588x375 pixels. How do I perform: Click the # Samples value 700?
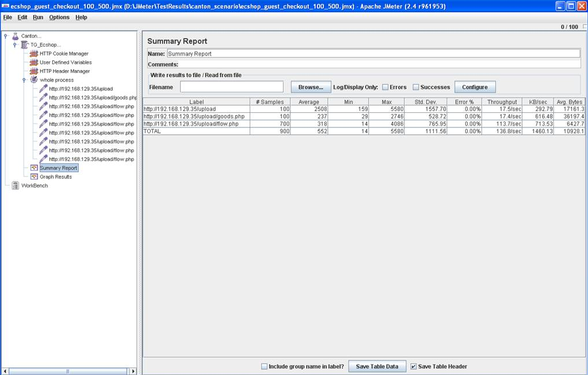270,124
